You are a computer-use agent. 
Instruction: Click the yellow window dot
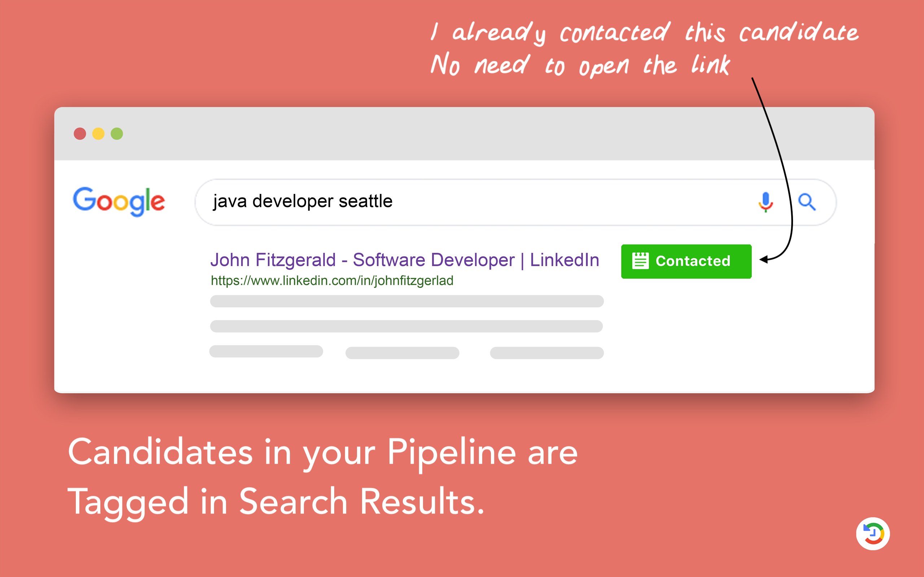[99, 133]
